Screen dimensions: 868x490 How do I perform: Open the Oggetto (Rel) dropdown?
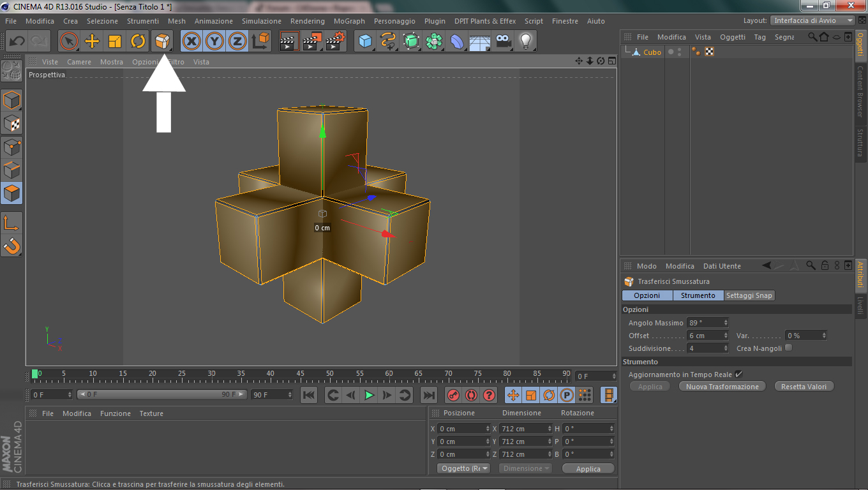(x=464, y=468)
